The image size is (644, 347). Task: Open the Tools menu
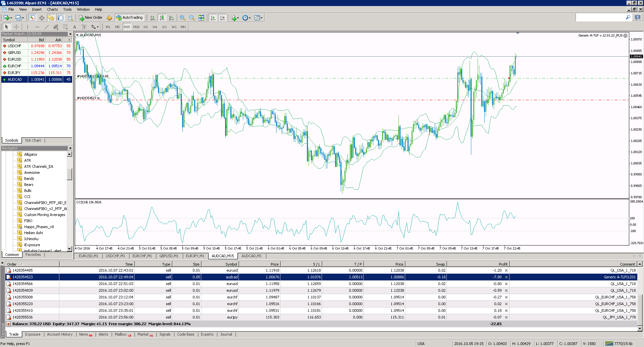click(67, 9)
